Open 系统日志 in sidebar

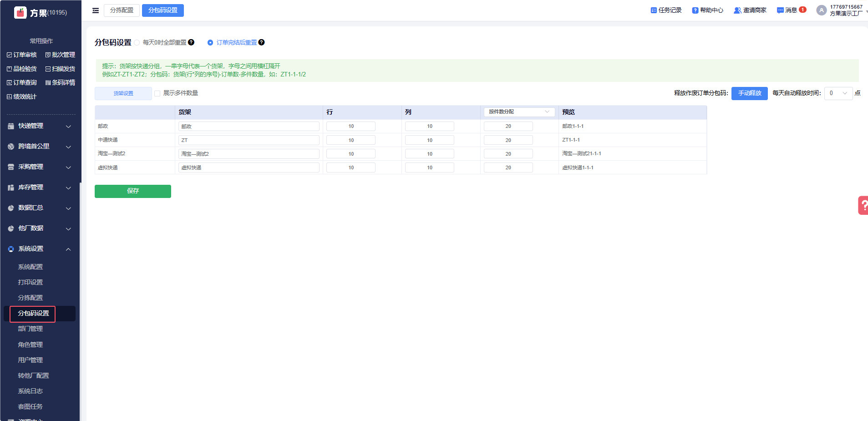[30, 391]
